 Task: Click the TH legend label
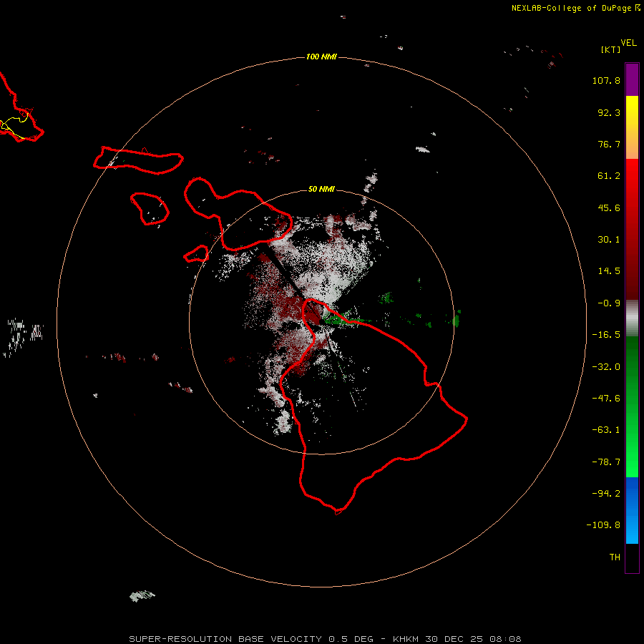(x=615, y=557)
